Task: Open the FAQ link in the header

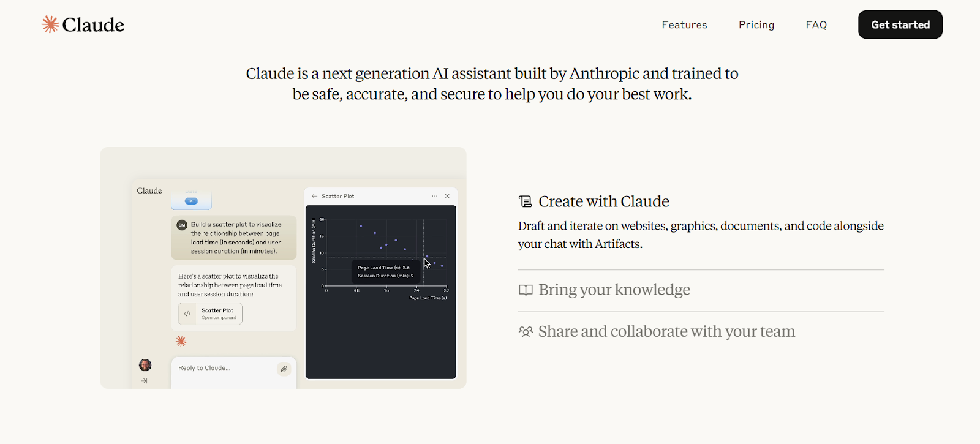Action: pyautogui.click(x=816, y=25)
